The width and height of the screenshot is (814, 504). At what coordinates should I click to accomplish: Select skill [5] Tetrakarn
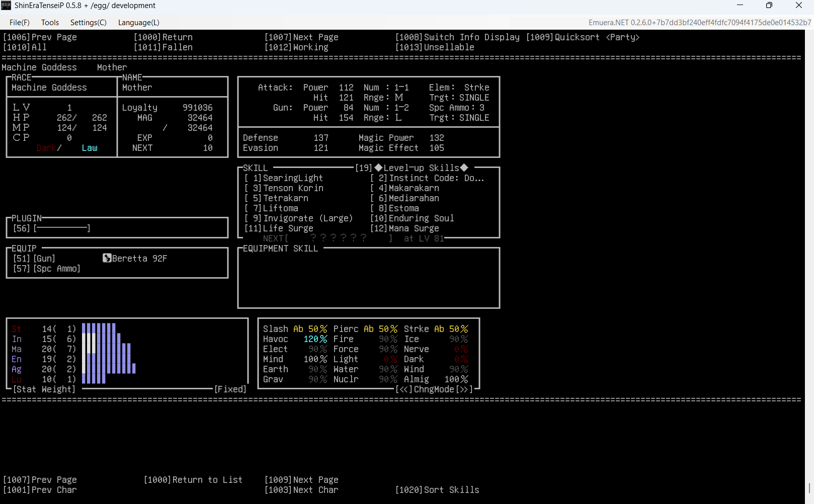coord(276,198)
